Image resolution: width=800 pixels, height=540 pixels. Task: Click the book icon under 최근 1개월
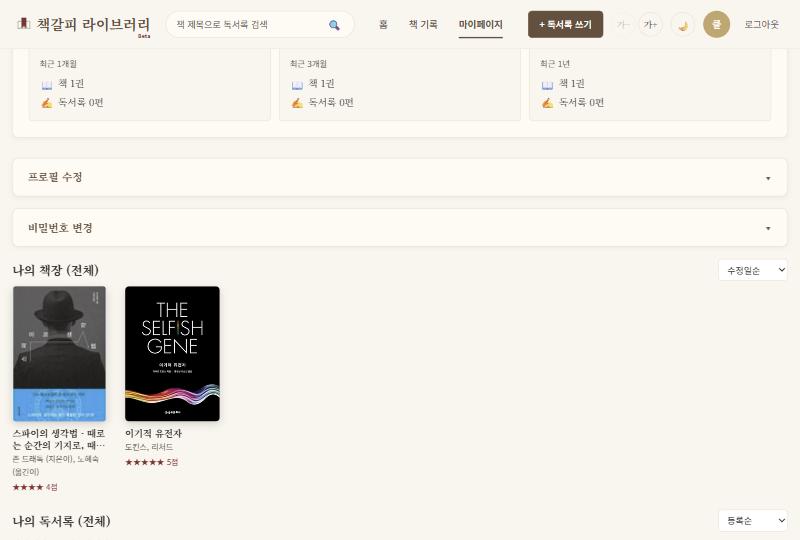(46, 84)
